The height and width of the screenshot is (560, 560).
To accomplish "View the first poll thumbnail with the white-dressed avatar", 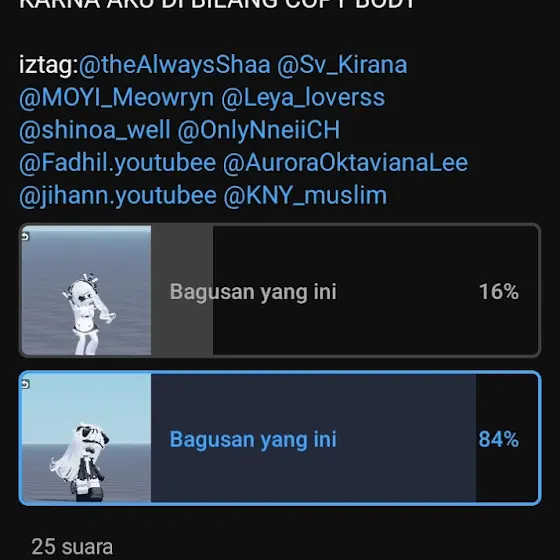I will coord(86,290).
